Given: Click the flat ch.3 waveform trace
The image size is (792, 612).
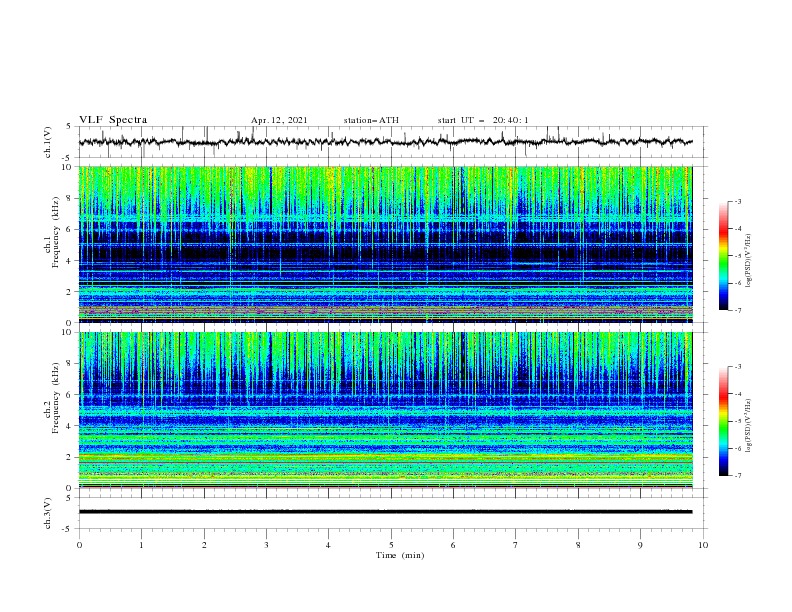Looking at the screenshot, I should point(385,512).
